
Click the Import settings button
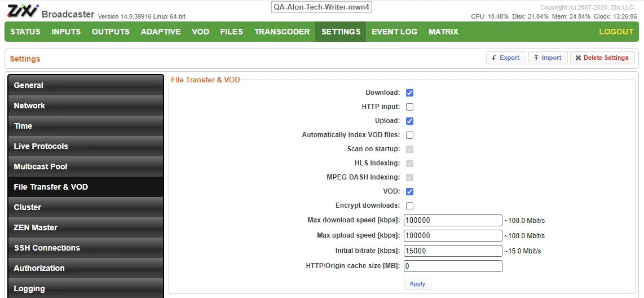[x=548, y=58]
